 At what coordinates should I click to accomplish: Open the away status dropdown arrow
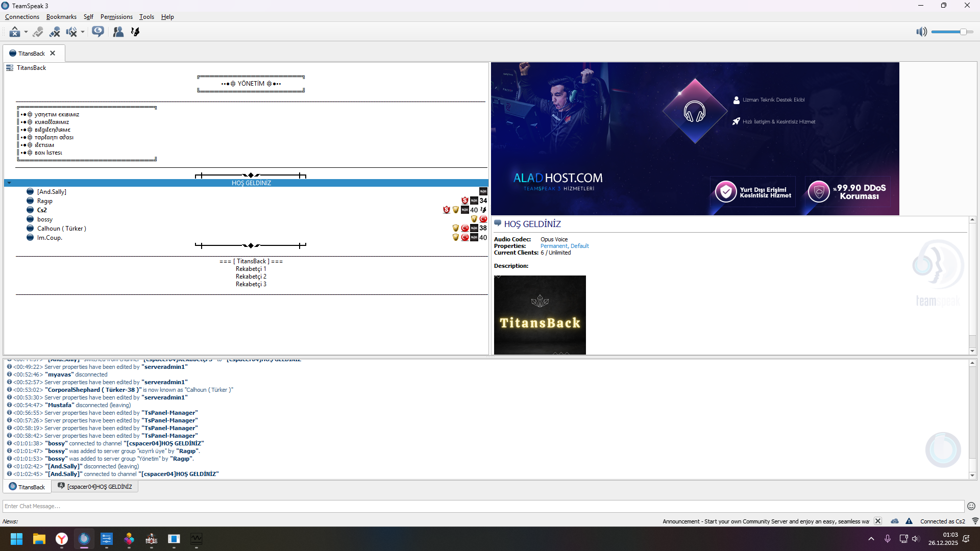click(26, 32)
